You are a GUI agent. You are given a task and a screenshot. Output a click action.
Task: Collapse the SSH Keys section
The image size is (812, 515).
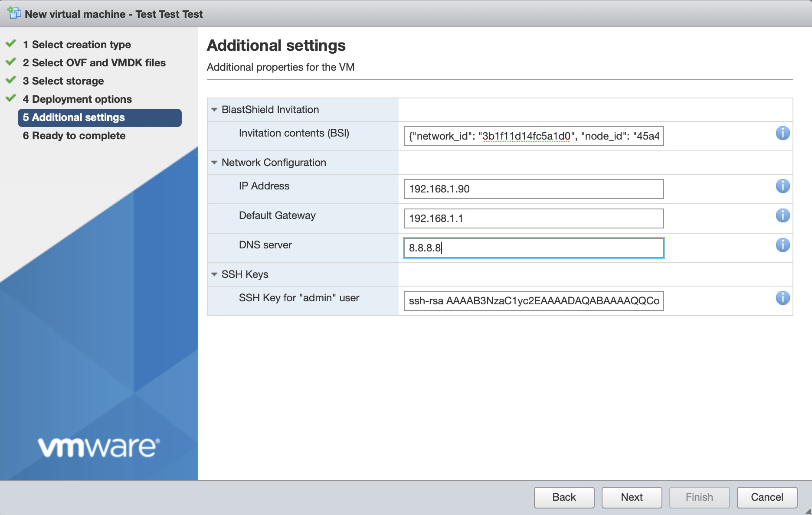(214, 274)
